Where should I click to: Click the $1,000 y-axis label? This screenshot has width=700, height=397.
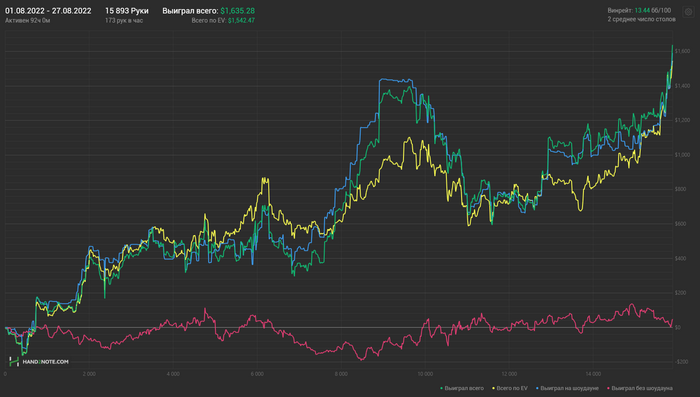682,155
